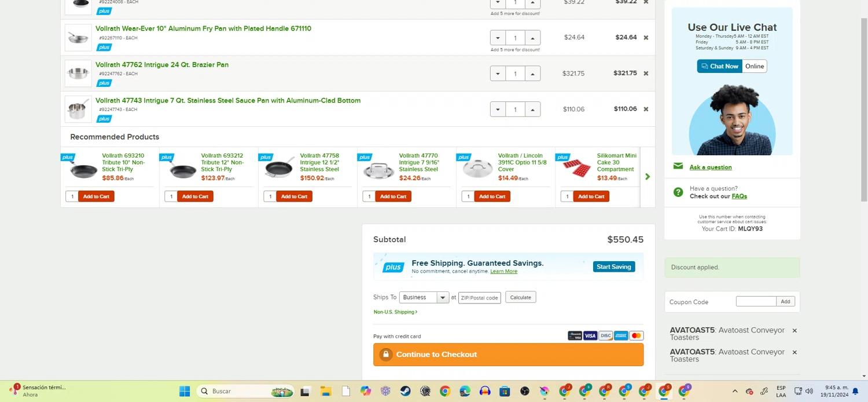
Task: Add Silikomart Mini Cake to cart
Action: pyautogui.click(x=591, y=196)
